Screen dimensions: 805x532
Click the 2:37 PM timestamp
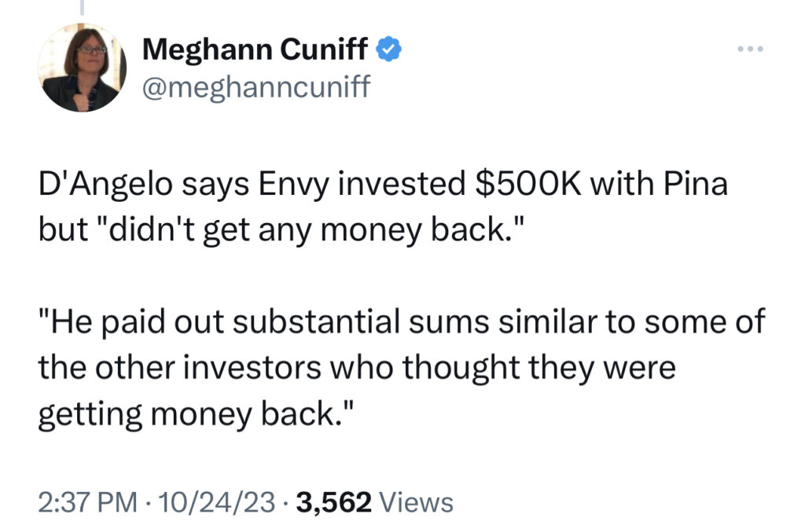(88, 502)
